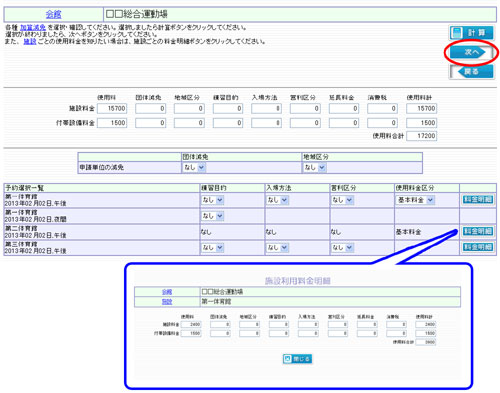Click □□総合運動場 title text at top
Image resolution: width=500 pixels, height=393 pixels.
pyautogui.click(x=136, y=14)
